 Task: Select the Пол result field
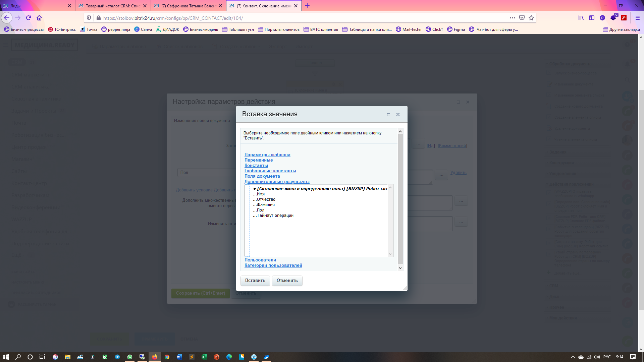click(x=260, y=210)
